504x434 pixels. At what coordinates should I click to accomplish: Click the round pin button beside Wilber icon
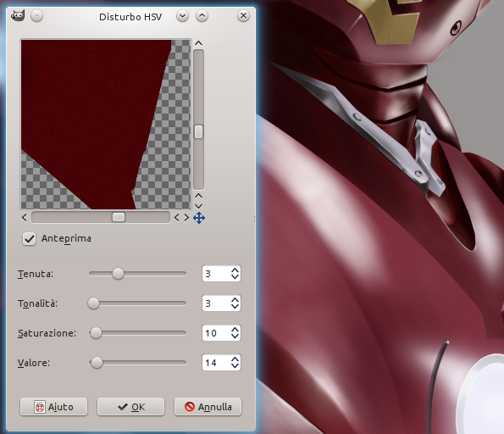coord(37,16)
